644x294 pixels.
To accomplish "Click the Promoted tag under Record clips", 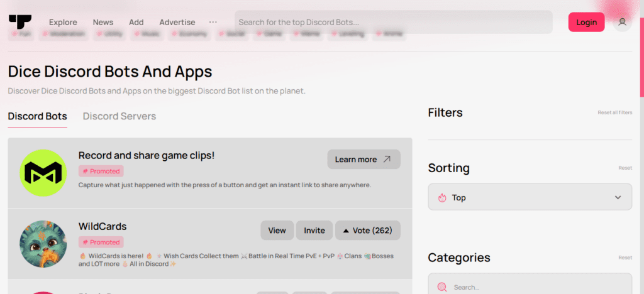I will point(101,171).
